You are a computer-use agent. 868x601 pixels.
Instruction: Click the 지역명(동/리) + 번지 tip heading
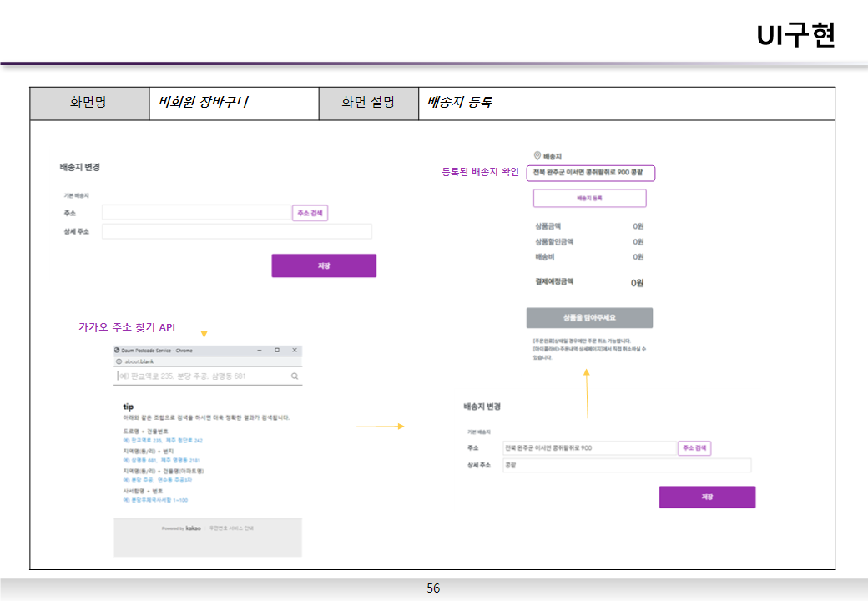pos(149,451)
